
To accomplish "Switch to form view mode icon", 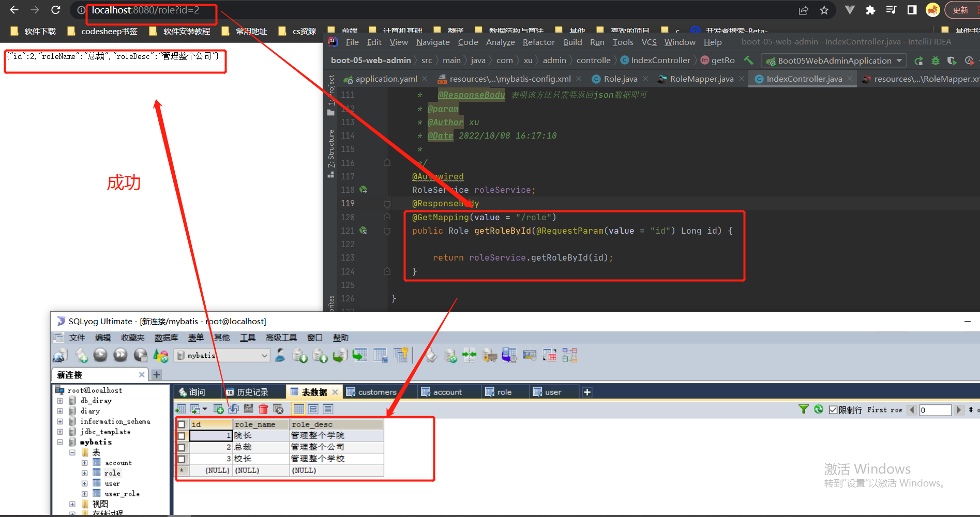I will coord(313,409).
